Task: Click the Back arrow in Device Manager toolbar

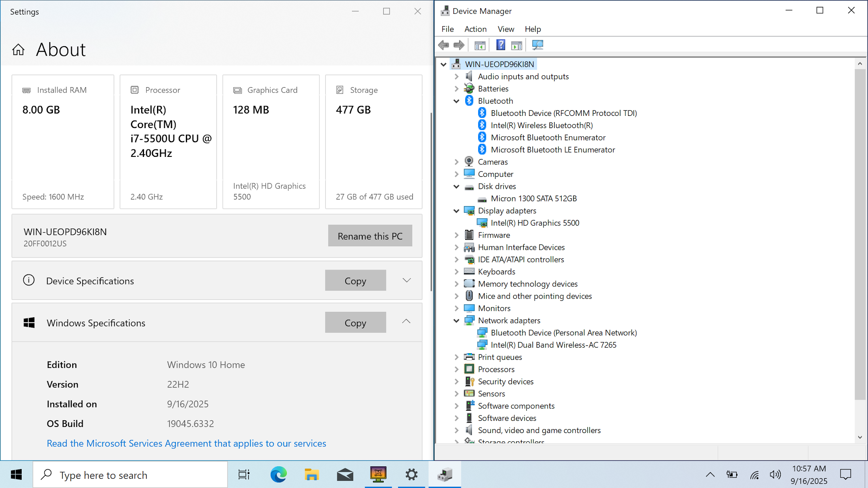Action: coord(443,45)
